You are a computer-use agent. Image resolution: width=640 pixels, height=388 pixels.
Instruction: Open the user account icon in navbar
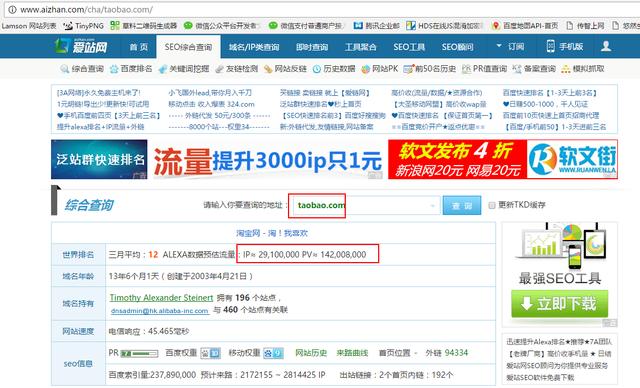[606, 46]
